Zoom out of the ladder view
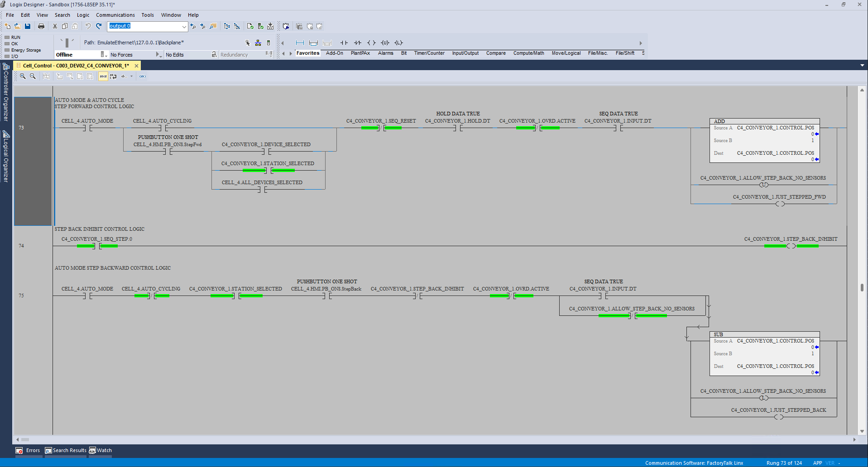The width and height of the screenshot is (868, 467). (x=33, y=76)
